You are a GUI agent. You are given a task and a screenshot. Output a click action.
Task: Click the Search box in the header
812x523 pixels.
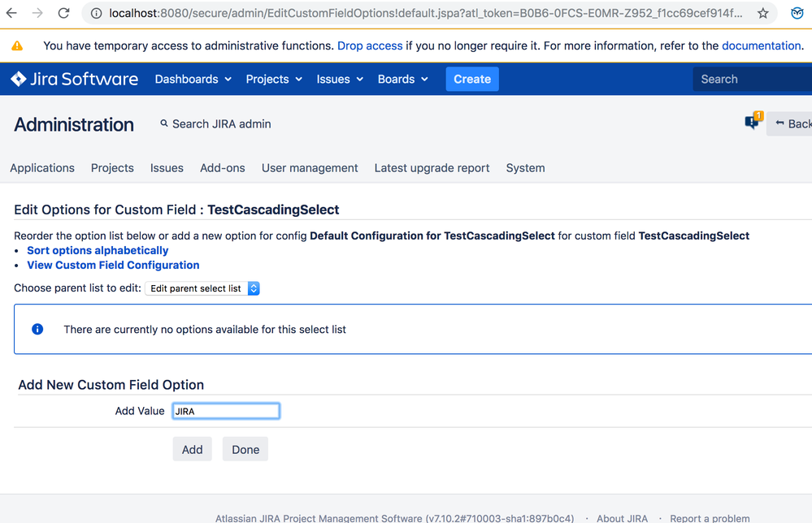[753, 79]
